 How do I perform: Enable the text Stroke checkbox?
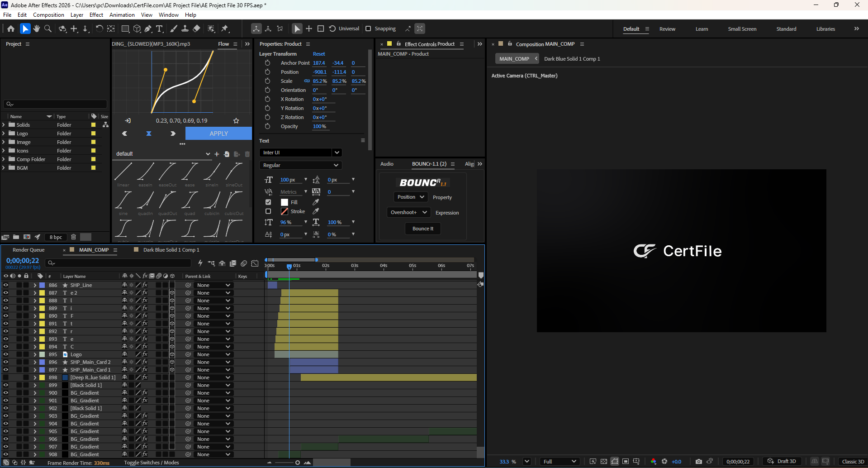(x=268, y=211)
